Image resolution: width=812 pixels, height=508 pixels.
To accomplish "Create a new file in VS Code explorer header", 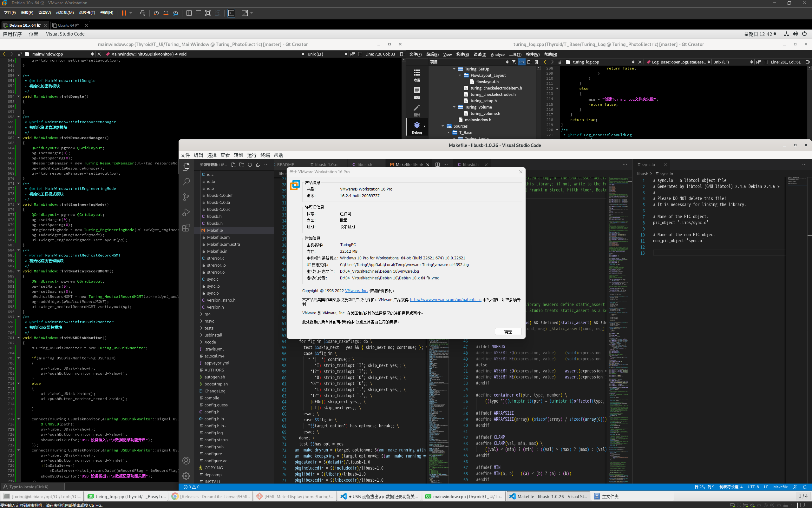I will coord(233,165).
